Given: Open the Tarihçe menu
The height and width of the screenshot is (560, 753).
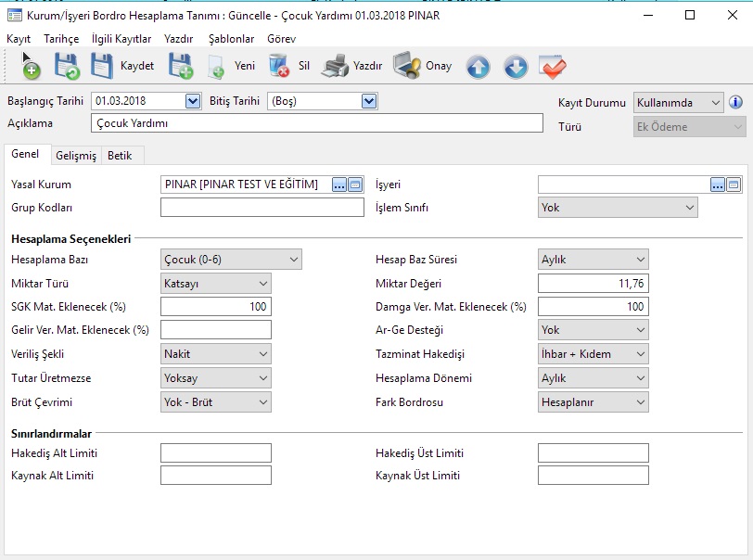Looking at the screenshot, I should click(61, 39).
